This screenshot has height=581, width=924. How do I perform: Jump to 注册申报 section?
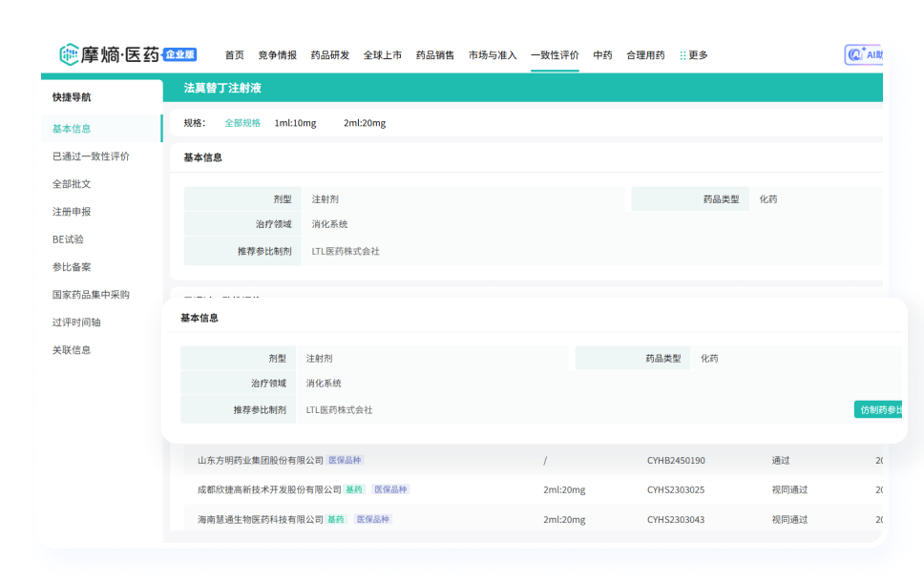72,212
